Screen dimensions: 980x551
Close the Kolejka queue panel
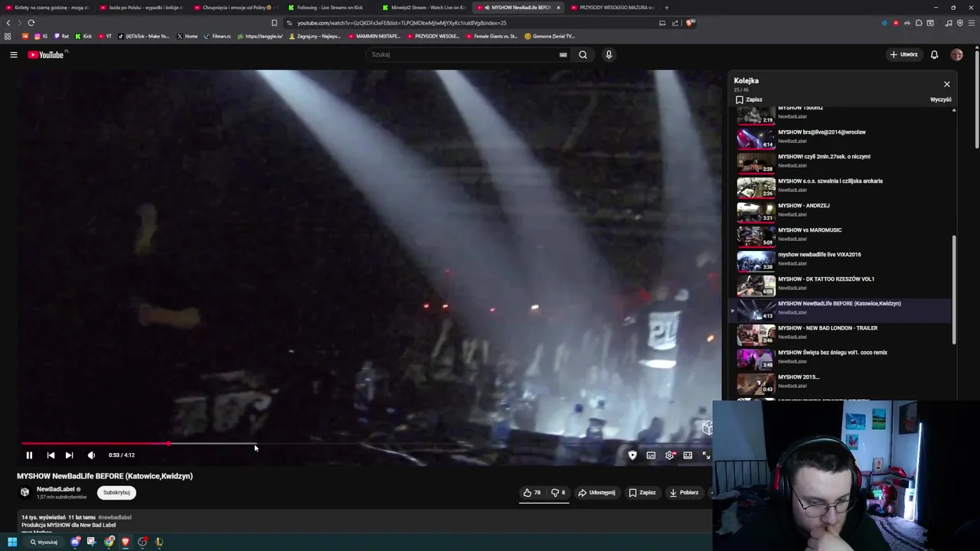click(x=947, y=84)
